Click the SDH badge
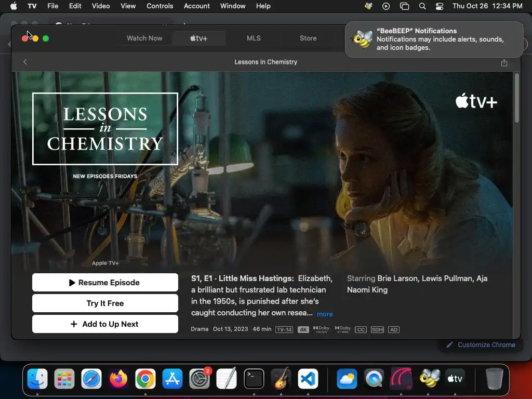This screenshot has width=532, height=399. [377, 330]
